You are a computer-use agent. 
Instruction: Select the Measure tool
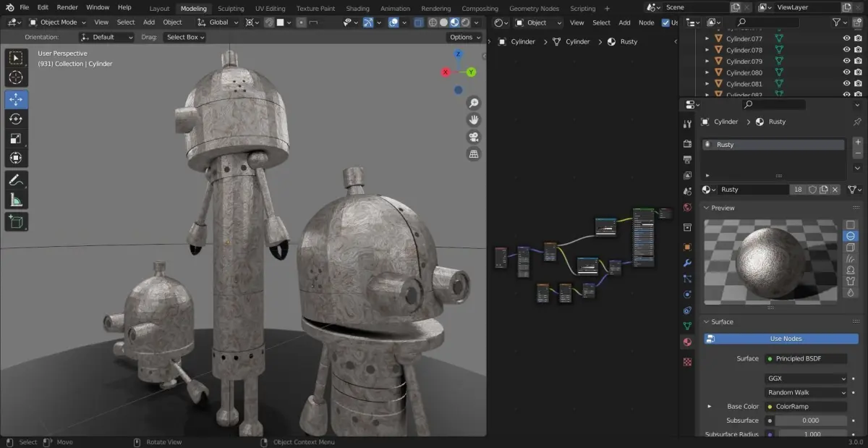[16, 200]
